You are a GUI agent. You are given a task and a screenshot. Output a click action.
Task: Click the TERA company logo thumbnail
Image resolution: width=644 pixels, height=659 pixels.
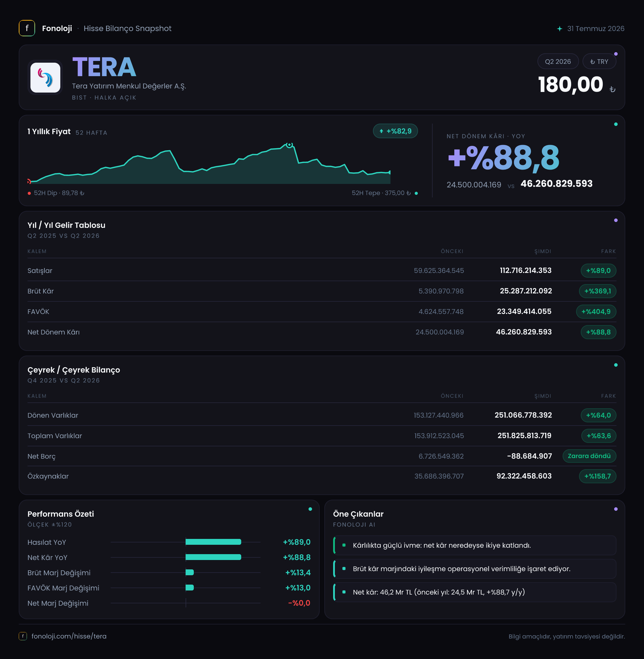(45, 78)
